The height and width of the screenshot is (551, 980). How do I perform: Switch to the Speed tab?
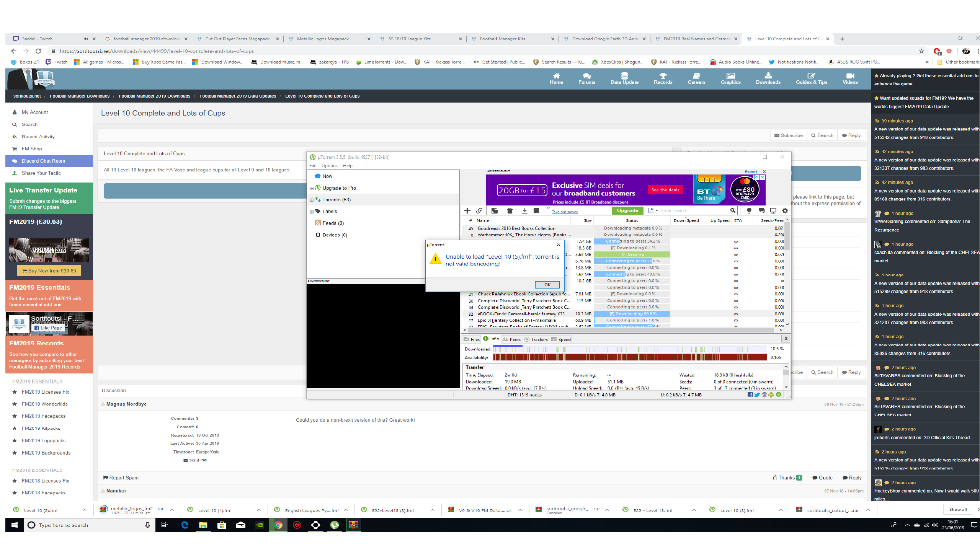561,339
